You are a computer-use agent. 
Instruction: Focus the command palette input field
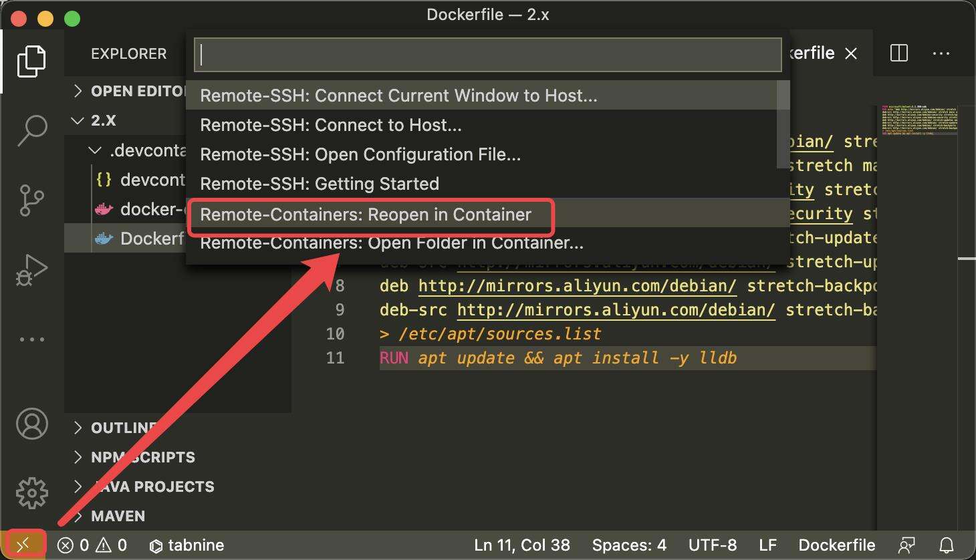pyautogui.click(x=488, y=55)
